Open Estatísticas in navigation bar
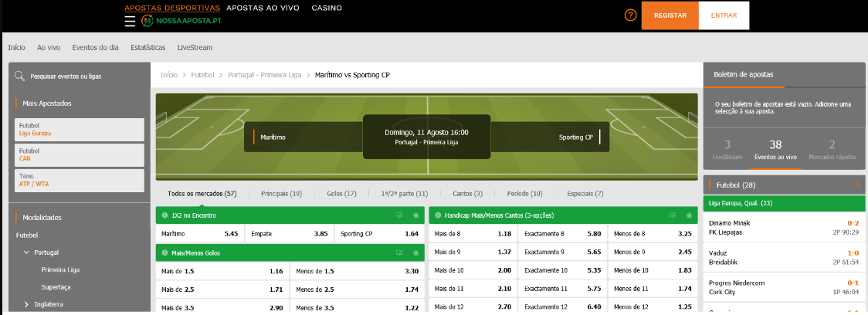Viewport: 868px width, 315px height. [x=147, y=48]
